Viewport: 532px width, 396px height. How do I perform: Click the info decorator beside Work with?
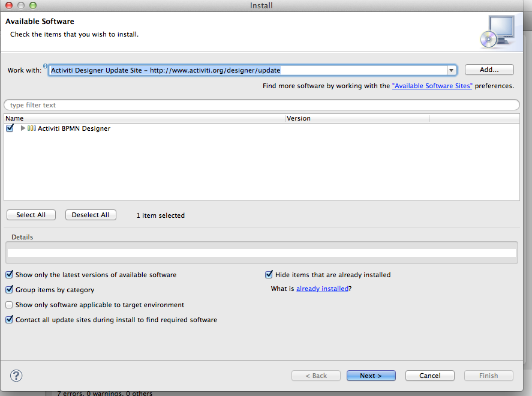pyautogui.click(x=45, y=66)
